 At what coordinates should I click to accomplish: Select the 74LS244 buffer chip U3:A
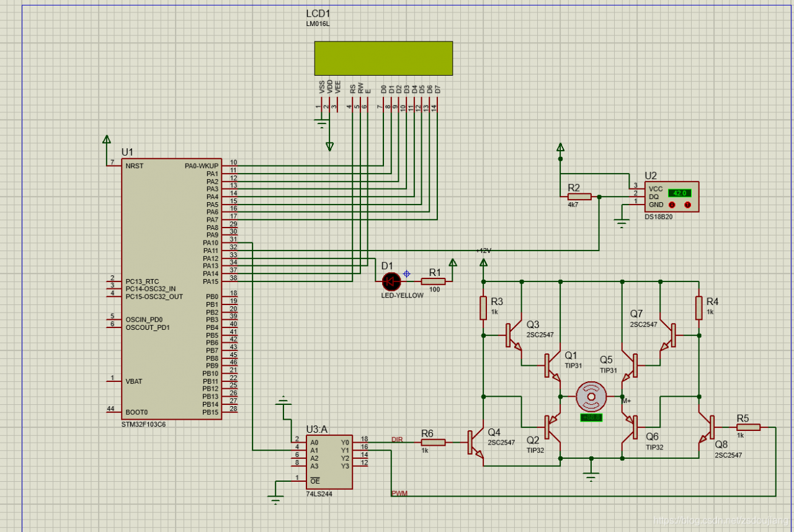pos(329,463)
